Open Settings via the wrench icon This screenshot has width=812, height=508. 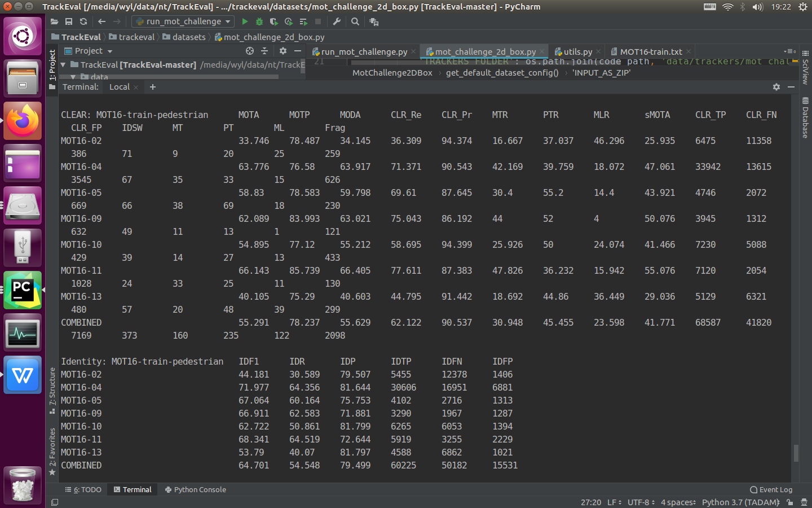[x=336, y=21]
